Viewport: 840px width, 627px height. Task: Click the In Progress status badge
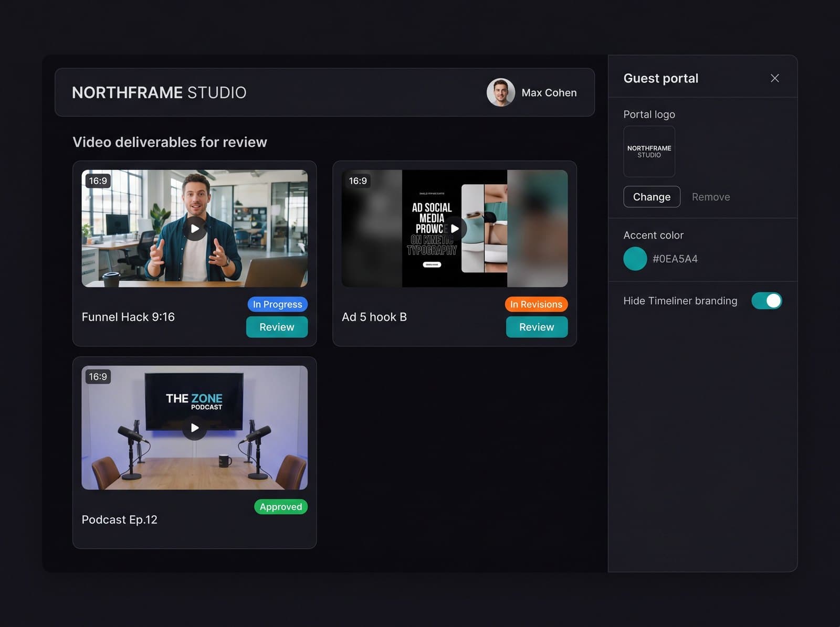coord(277,304)
